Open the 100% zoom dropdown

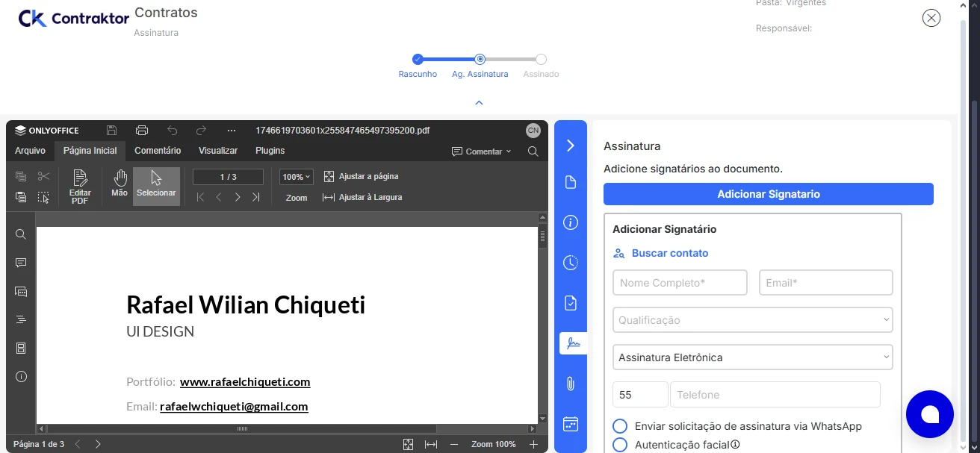point(297,177)
